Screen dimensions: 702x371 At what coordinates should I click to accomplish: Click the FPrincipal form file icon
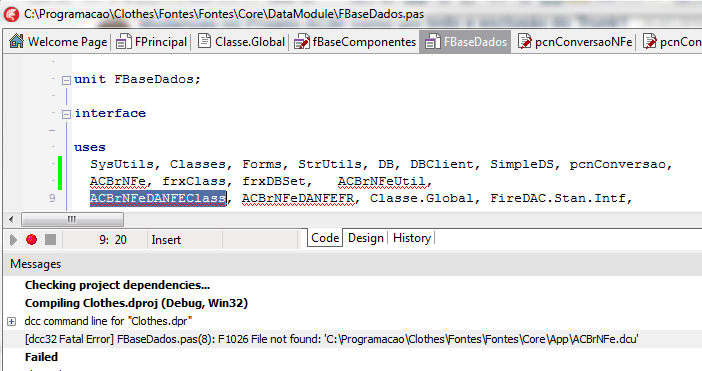click(x=123, y=42)
